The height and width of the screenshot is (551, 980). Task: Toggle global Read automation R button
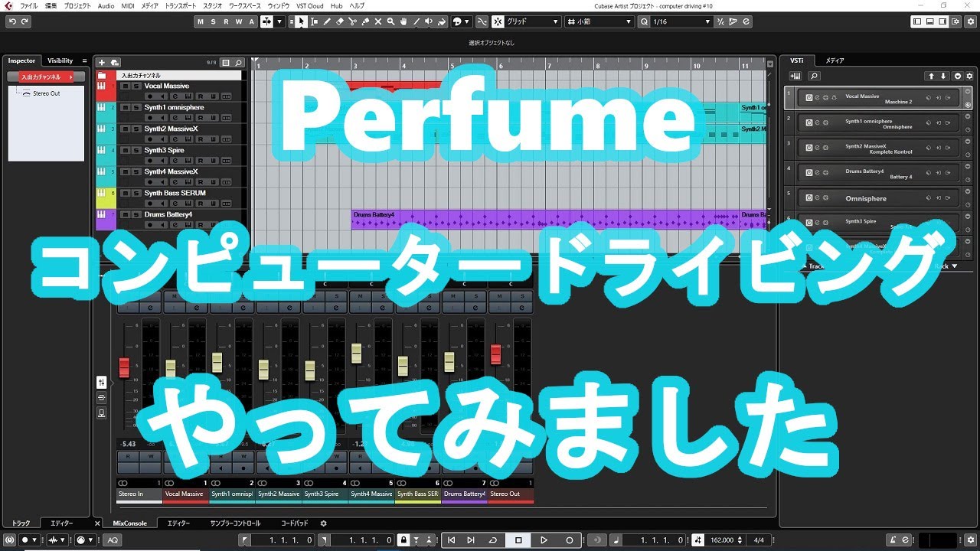coord(226,21)
